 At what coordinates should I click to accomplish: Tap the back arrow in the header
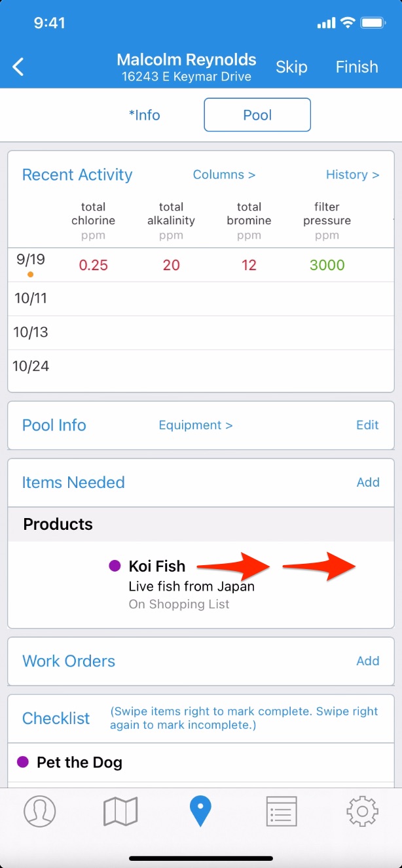point(18,67)
